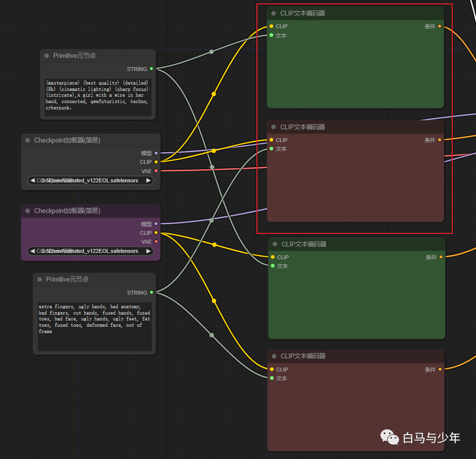Click the WeChat logo beside 白马与少年
Screen dimensions: 476x459
389,437
